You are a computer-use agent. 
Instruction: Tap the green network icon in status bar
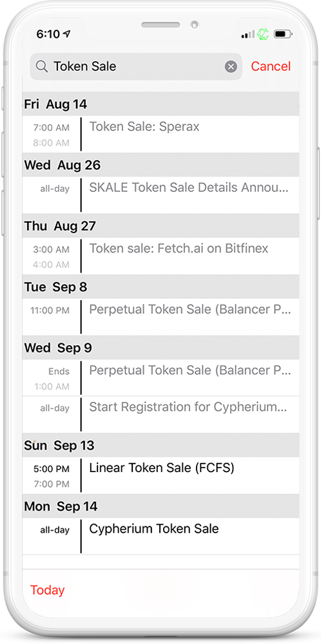click(x=262, y=34)
